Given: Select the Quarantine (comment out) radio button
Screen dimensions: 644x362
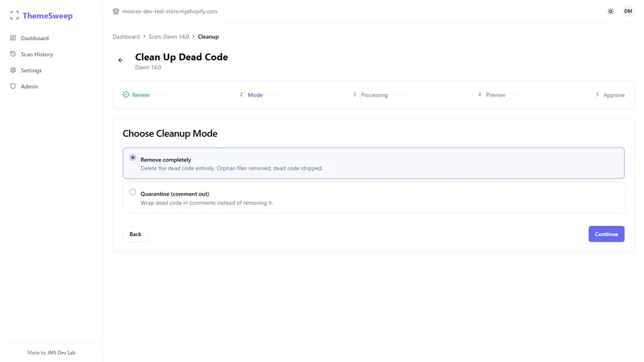Looking at the screenshot, I should pyautogui.click(x=132, y=192).
